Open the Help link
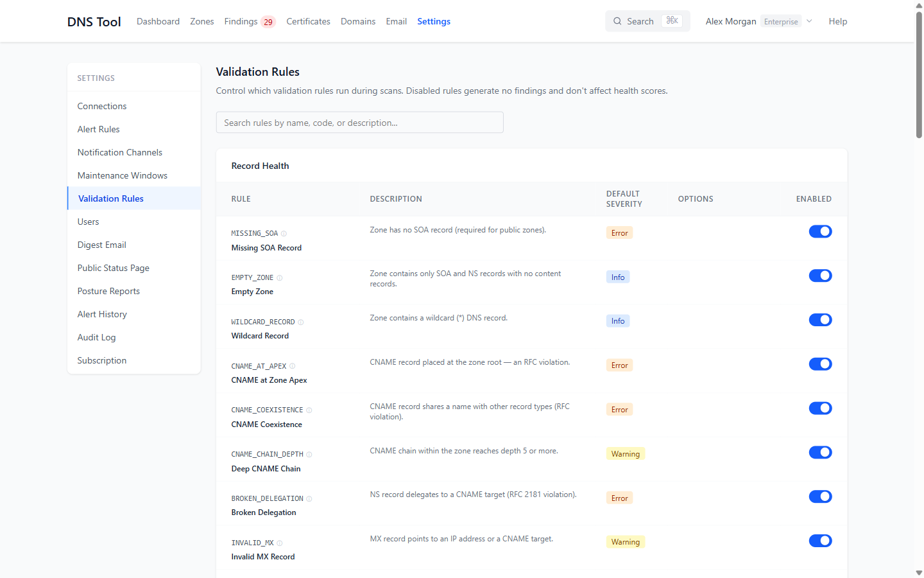The height and width of the screenshot is (578, 924). (x=838, y=21)
